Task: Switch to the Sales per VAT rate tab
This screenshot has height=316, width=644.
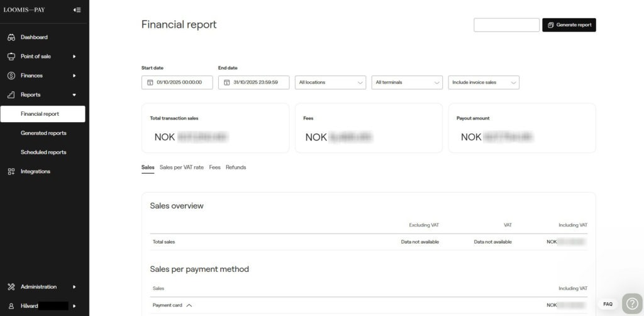Action: pos(181,167)
